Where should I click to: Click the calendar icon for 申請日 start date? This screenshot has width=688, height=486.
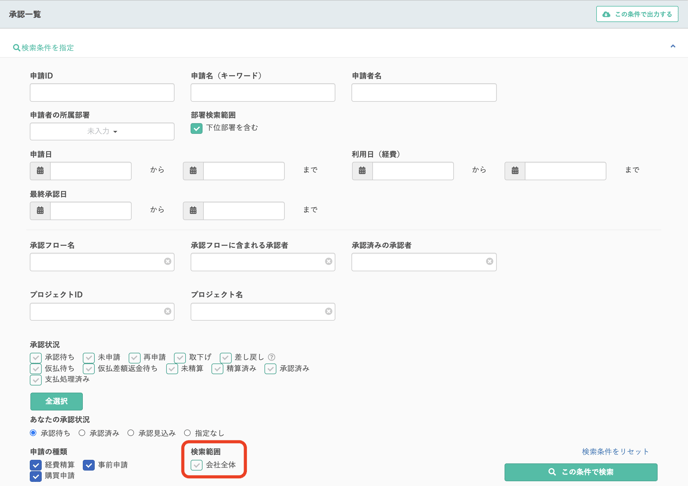click(40, 171)
